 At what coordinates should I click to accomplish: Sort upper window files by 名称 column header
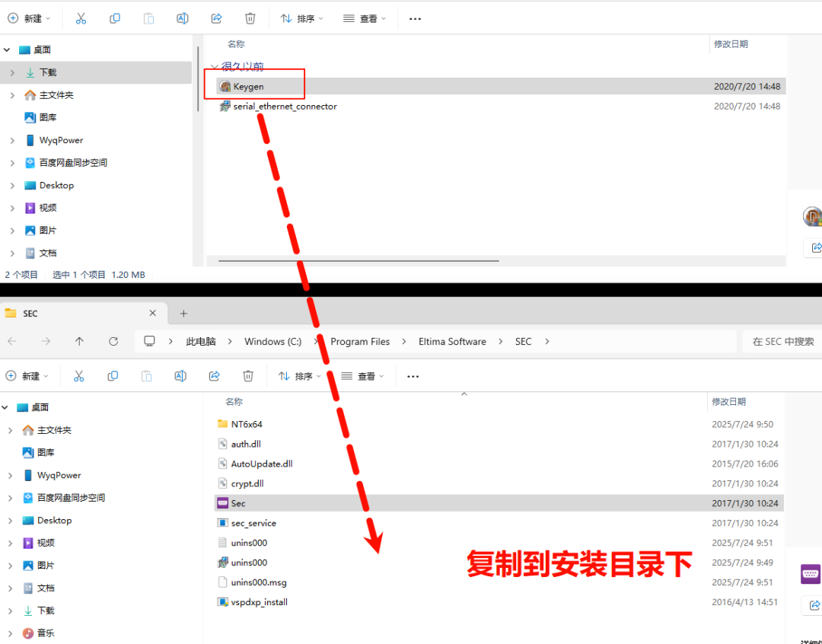pyautogui.click(x=236, y=44)
